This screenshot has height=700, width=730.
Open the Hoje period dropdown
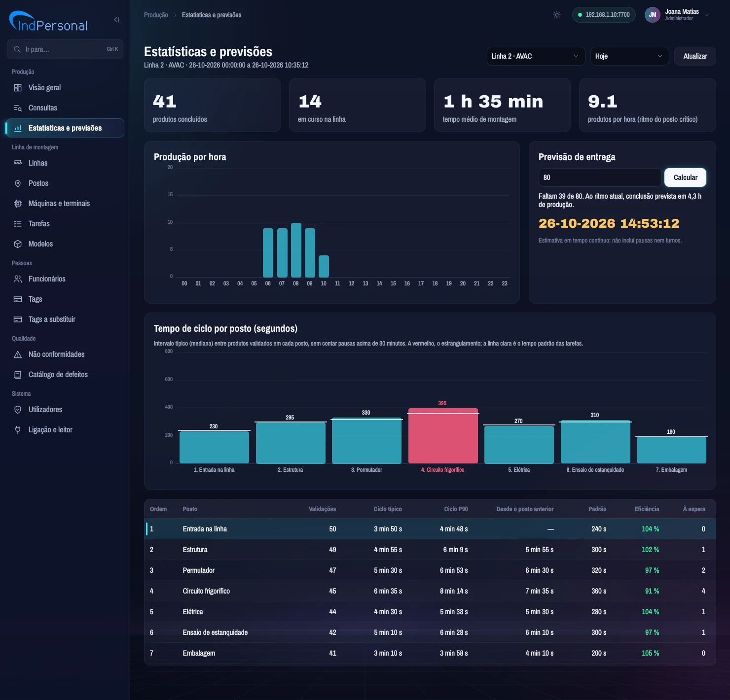(x=629, y=56)
